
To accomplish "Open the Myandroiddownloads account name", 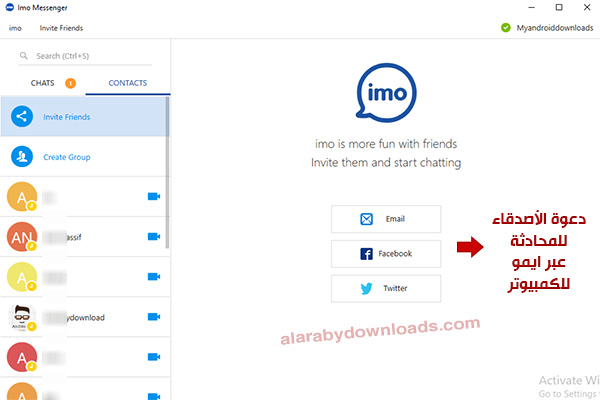I will tap(555, 28).
